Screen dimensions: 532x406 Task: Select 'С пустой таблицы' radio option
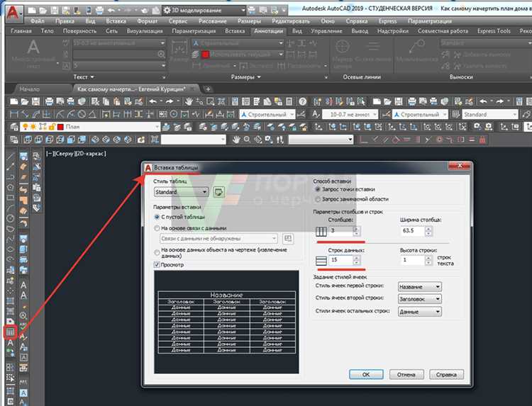coord(157,217)
